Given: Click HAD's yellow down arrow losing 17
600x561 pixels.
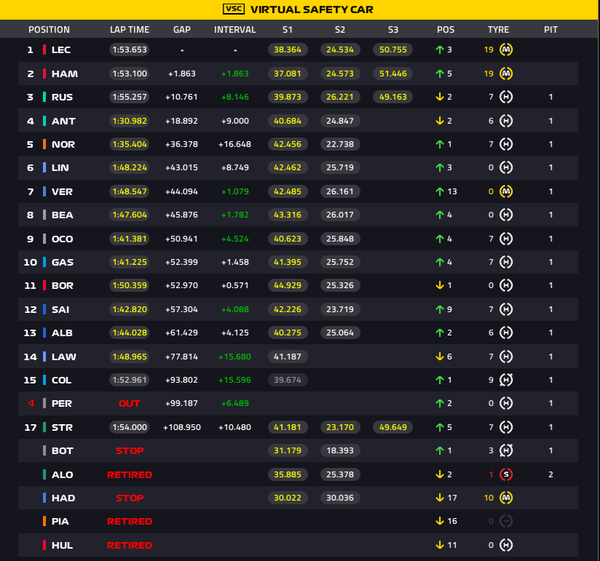Looking at the screenshot, I should click(440, 498).
